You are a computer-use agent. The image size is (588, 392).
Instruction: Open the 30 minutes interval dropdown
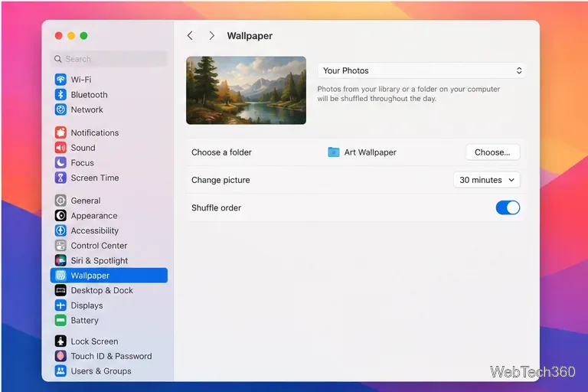click(x=486, y=180)
